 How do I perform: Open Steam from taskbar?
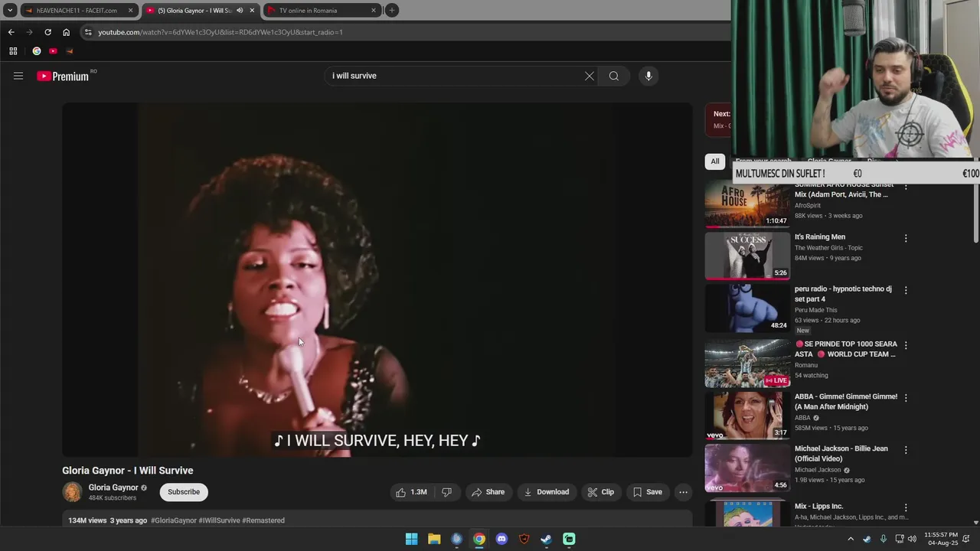pos(546,539)
